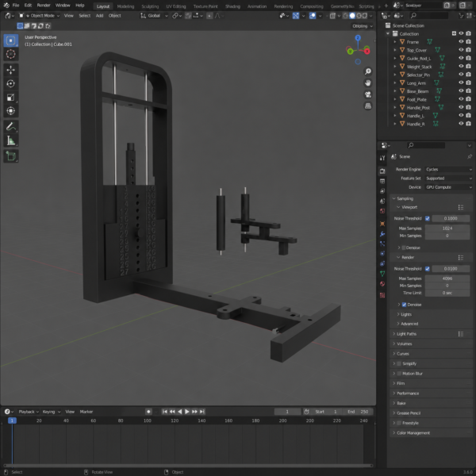476x476 pixels.
Task: Jump to the timeline end frame
Action: coord(202,412)
